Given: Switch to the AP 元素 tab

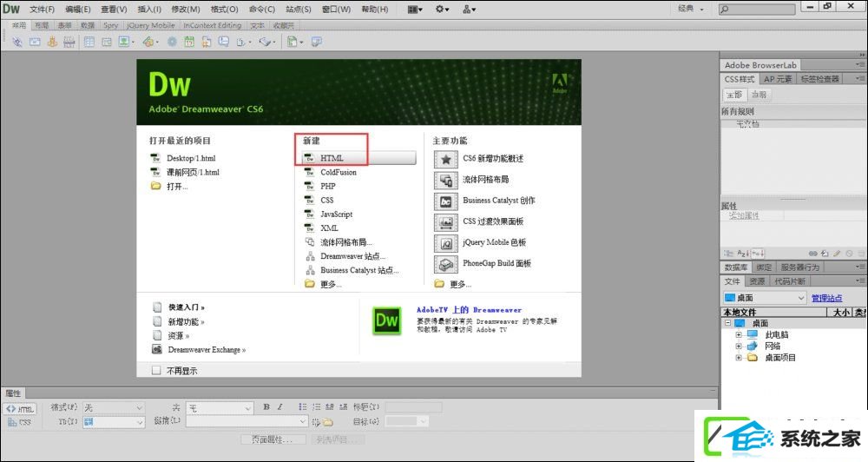Looking at the screenshot, I should point(778,79).
